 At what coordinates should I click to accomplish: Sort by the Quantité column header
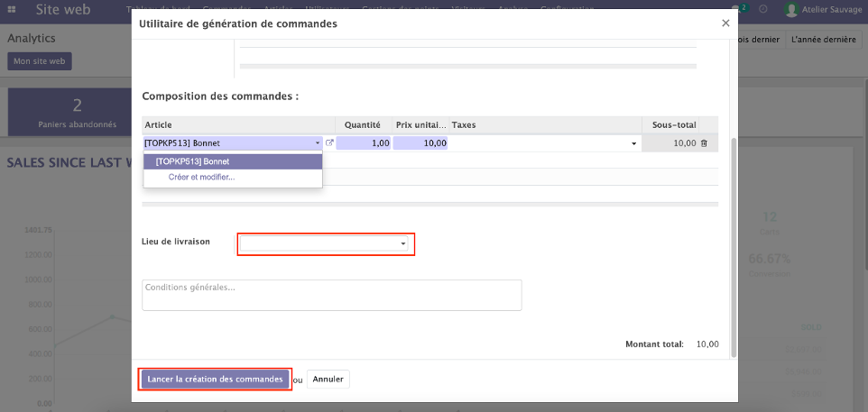(x=364, y=125)
